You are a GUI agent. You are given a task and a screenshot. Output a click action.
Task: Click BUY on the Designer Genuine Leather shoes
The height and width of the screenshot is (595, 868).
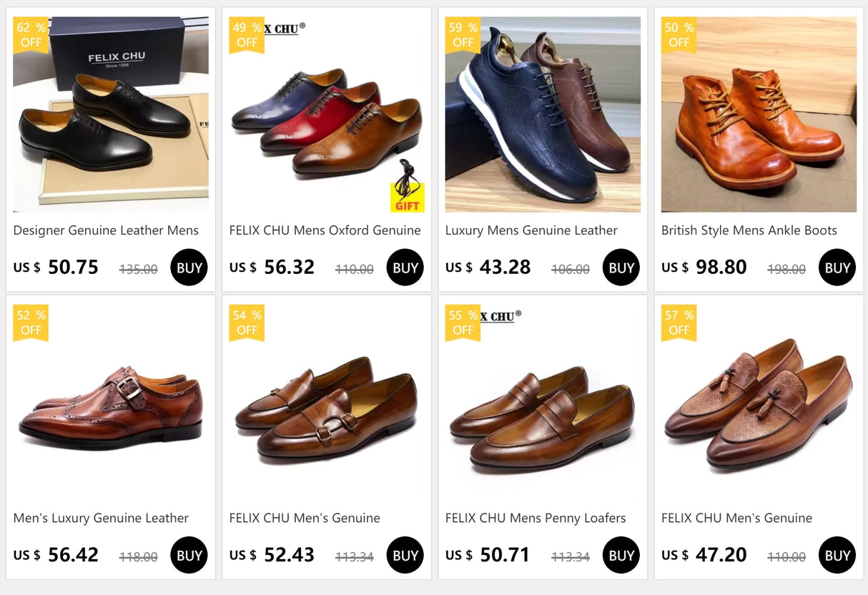pyautogui.click(x=189, y=267)
